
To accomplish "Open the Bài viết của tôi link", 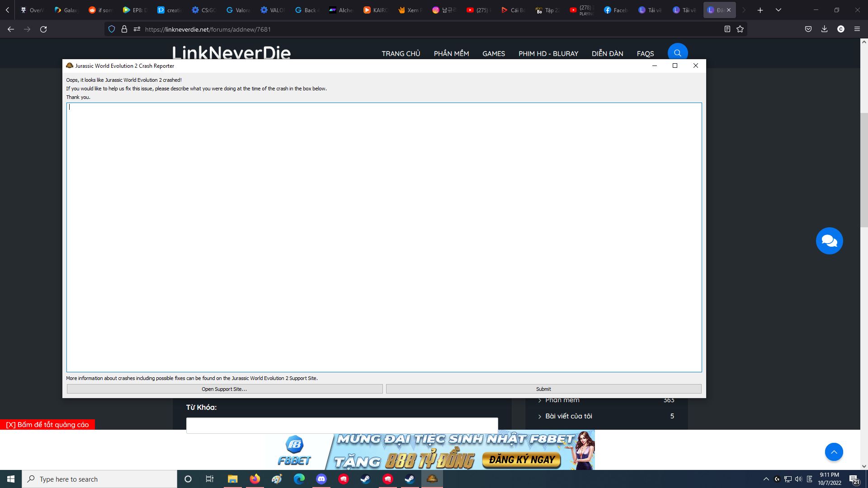I will [568, 416].
